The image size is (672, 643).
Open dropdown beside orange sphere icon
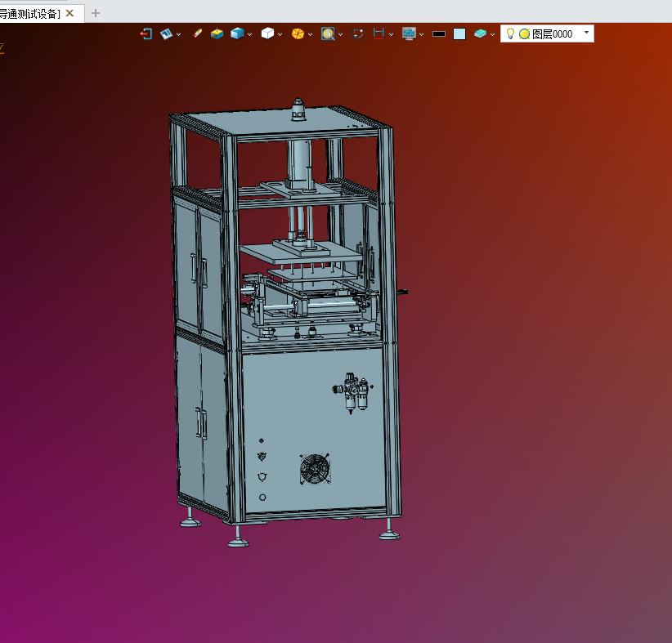point(310,34)
